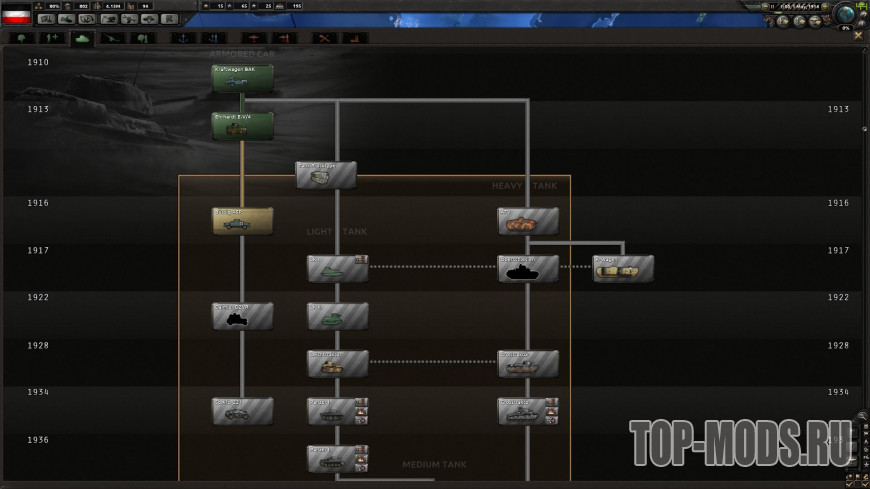
Task: Open the industry factory research tab
Action: point(355,38)
